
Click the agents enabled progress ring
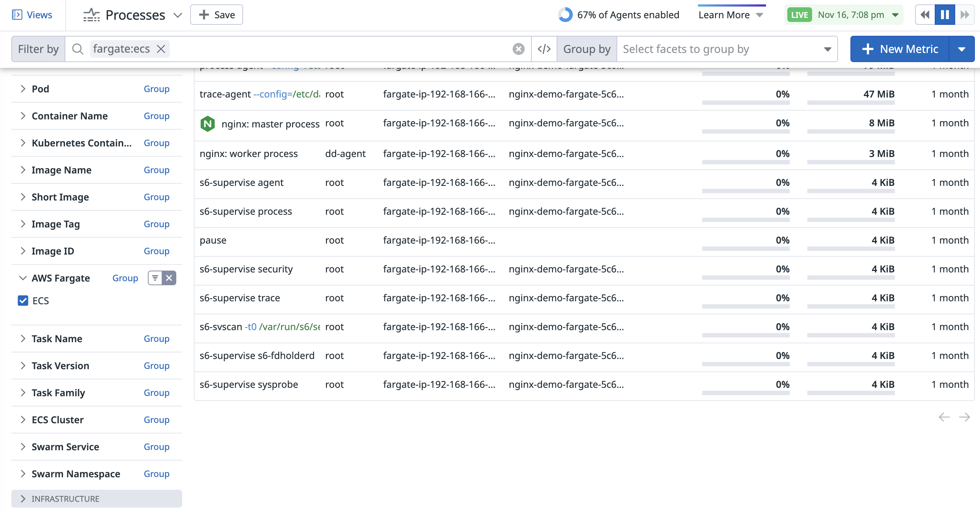point(565,15)
